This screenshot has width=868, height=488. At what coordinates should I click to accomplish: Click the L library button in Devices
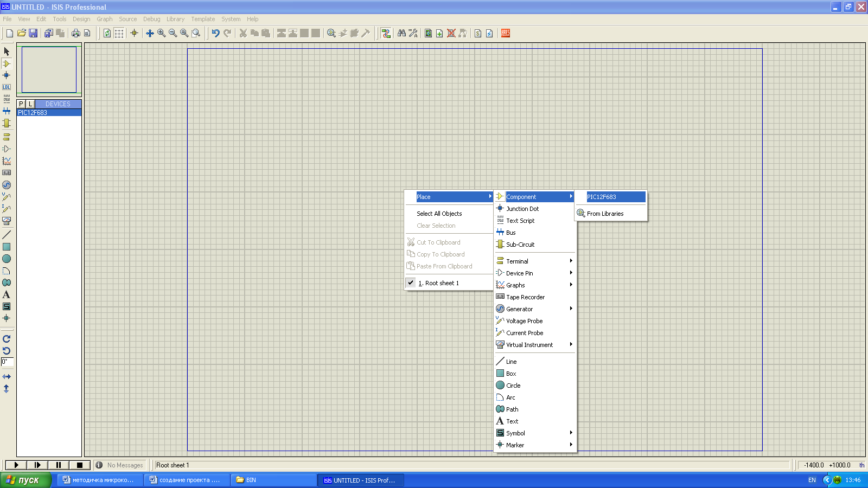coord(30,104)
